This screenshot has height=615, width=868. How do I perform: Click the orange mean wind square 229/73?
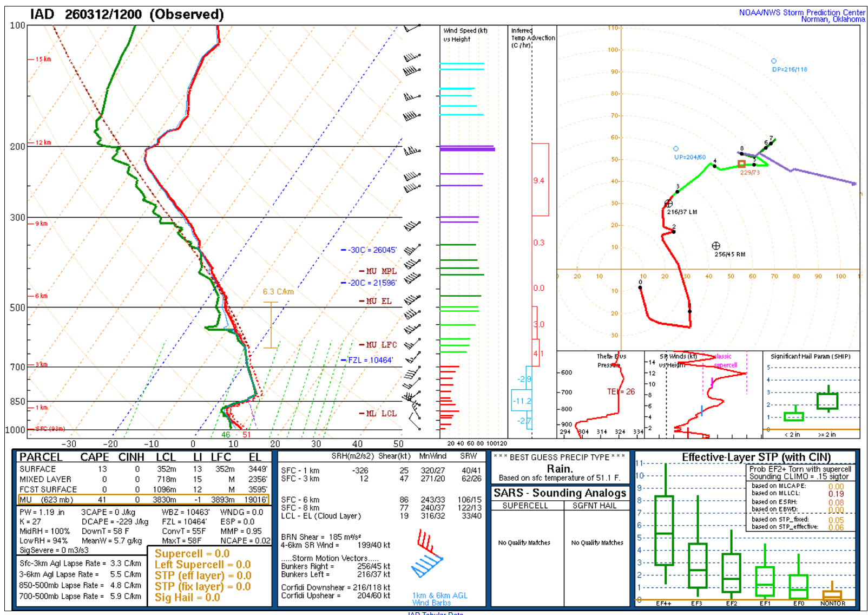point(741,163)
